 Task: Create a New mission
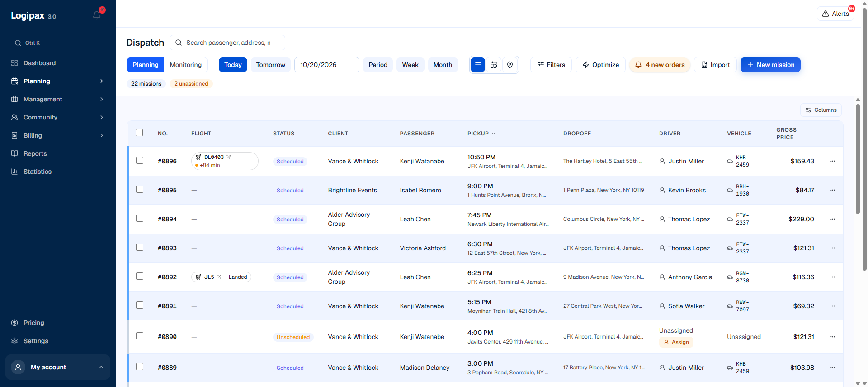[770, 65]
